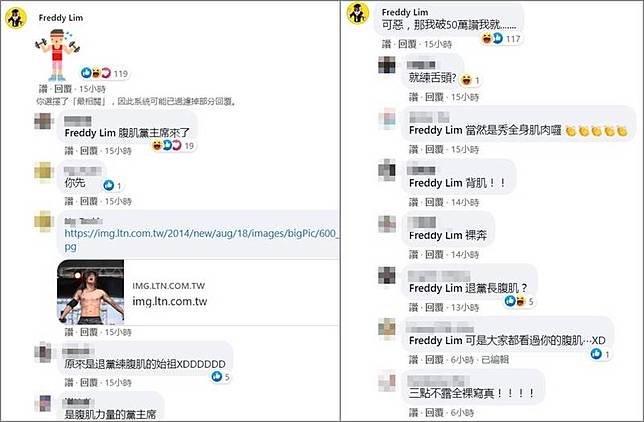Click like count icon beside 你先 comment
This screenshot has height=422, width=644.
(112, 185)
